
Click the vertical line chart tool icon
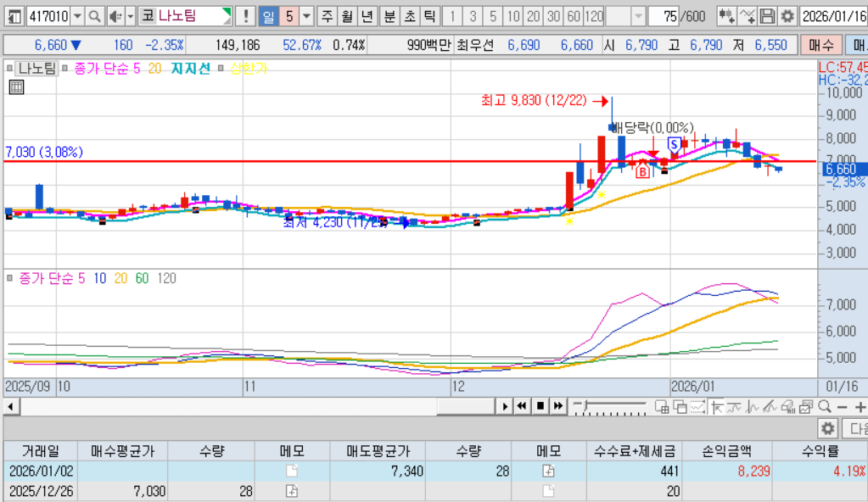click(x=752, y=407)
